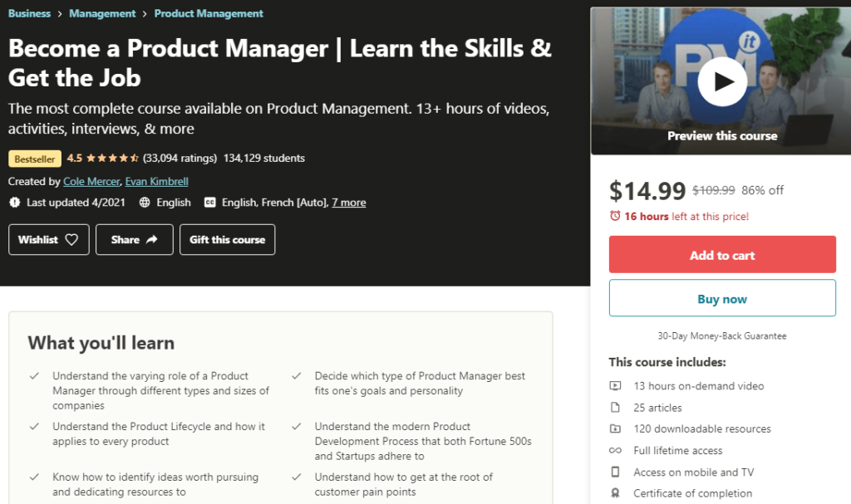The width and height of the screenshot is (851, 504).
Task: Click the downloadable resources folder icon
Action: (615, 429)
